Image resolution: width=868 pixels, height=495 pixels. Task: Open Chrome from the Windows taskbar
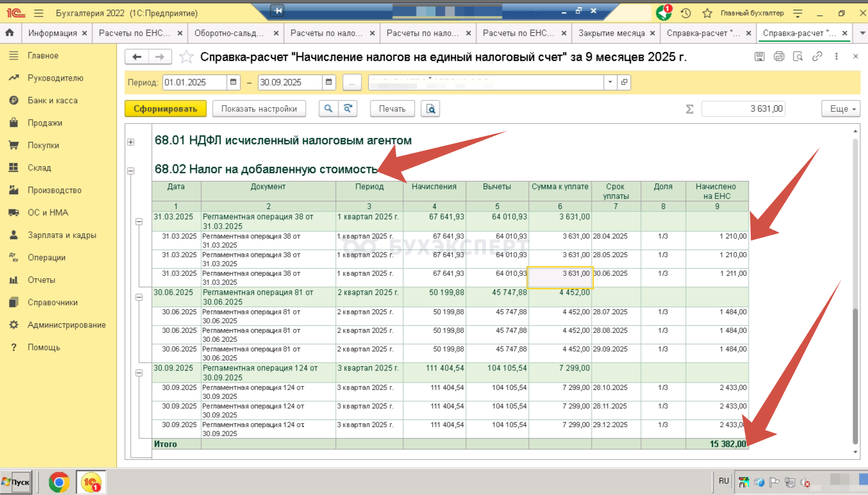[59, 482]
